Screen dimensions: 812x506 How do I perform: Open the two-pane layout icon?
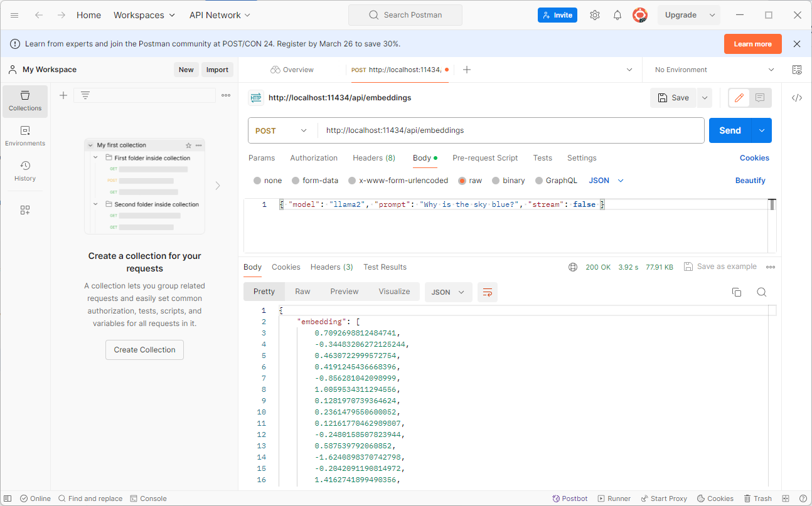[785, 498]
